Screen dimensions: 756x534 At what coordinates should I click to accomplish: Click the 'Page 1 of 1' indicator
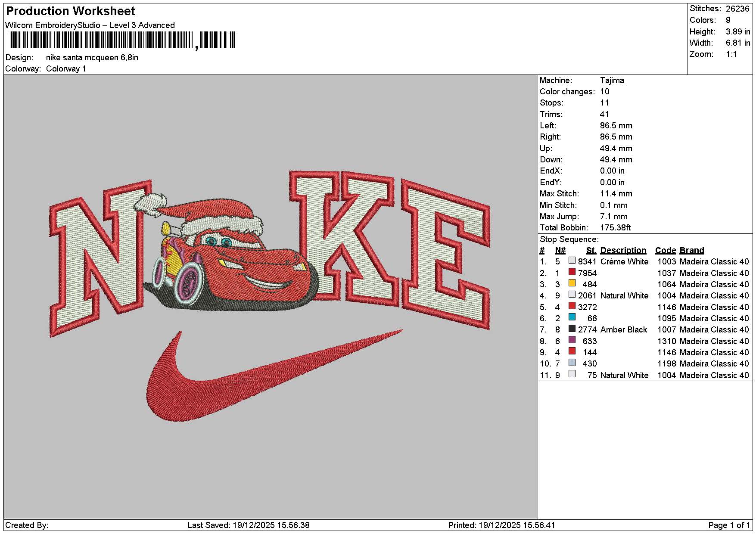point(729,525)
